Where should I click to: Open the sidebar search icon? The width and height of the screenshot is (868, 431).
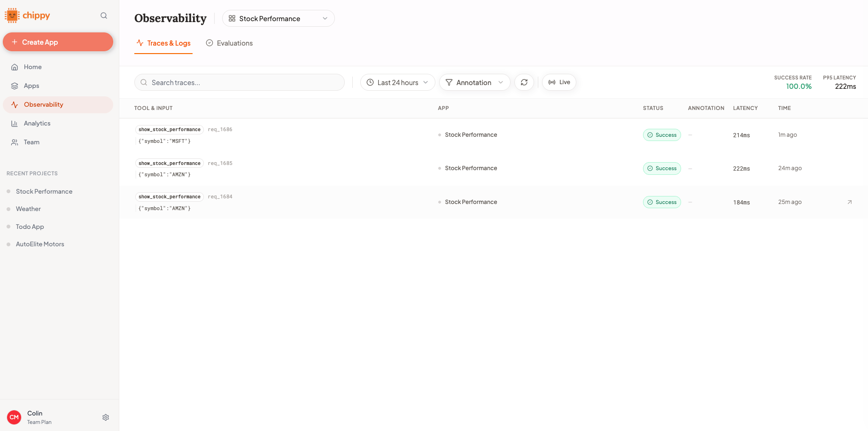(x=104, y=16)
